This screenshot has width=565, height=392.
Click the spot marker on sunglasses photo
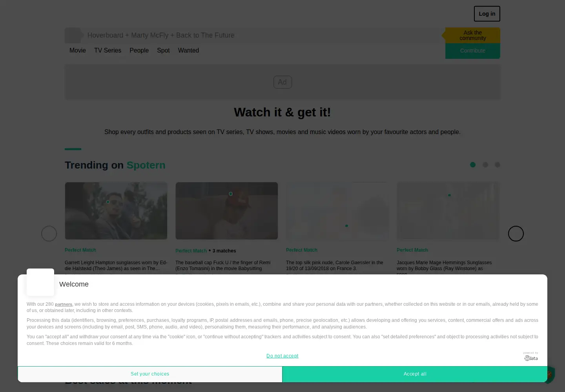108,202
